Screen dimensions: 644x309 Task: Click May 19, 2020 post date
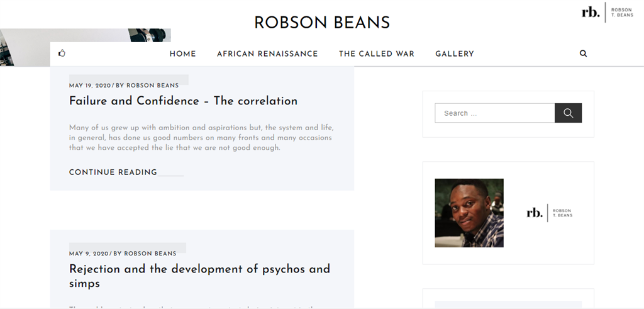point(90,86)
